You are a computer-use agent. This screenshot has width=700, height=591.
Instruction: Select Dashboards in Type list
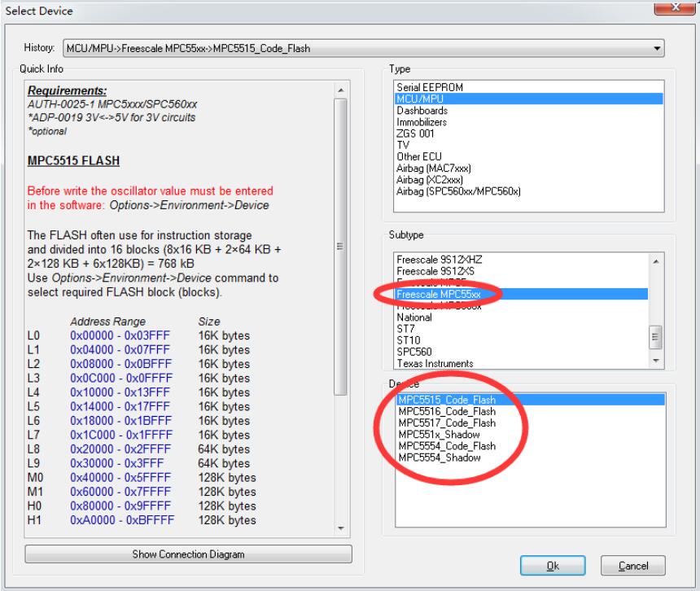click(x=528, y=110)
